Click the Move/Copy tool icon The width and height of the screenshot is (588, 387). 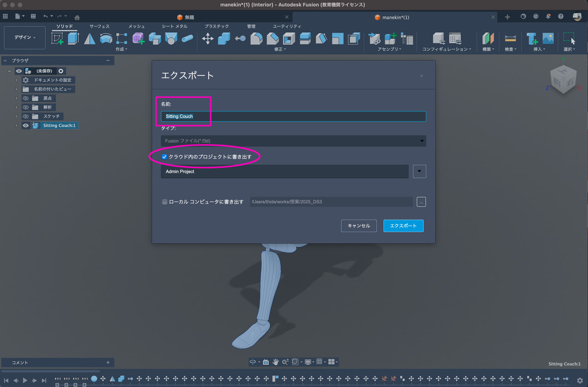(x=207, y=39)
